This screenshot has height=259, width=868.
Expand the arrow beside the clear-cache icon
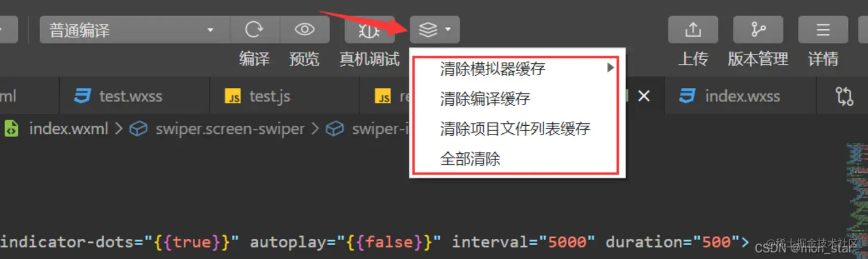(448, 29)
